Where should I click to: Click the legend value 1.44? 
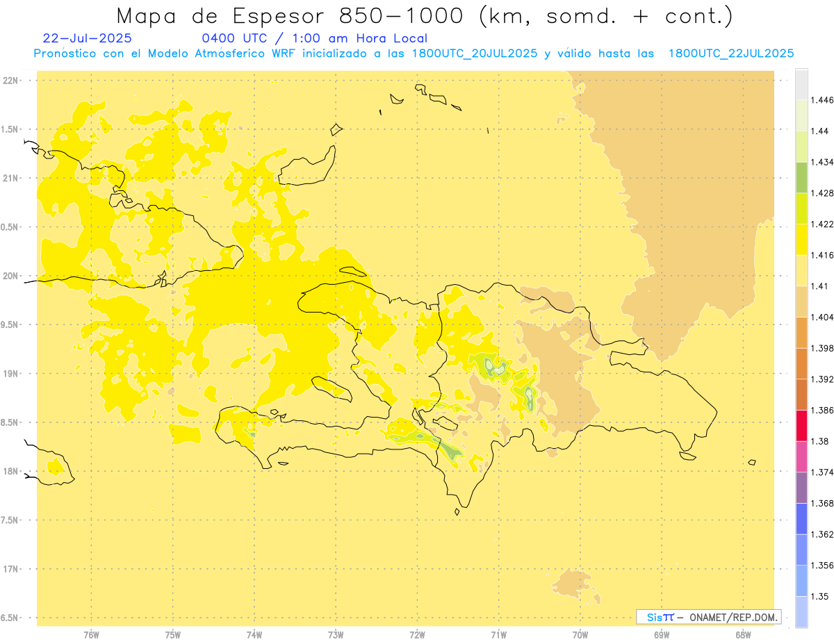[820, 131]
